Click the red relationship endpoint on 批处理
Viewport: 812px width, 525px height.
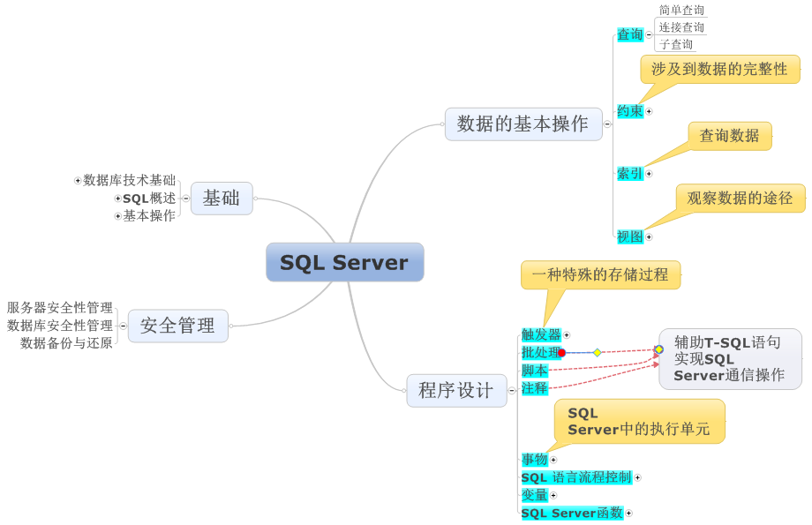[560, 352]
